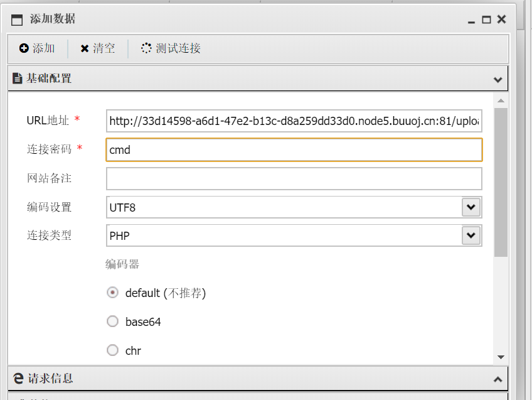The width and height of the screenshot is (532, 400).
Task: Select the default (不推荐) encoder radio
Action: 113,293
